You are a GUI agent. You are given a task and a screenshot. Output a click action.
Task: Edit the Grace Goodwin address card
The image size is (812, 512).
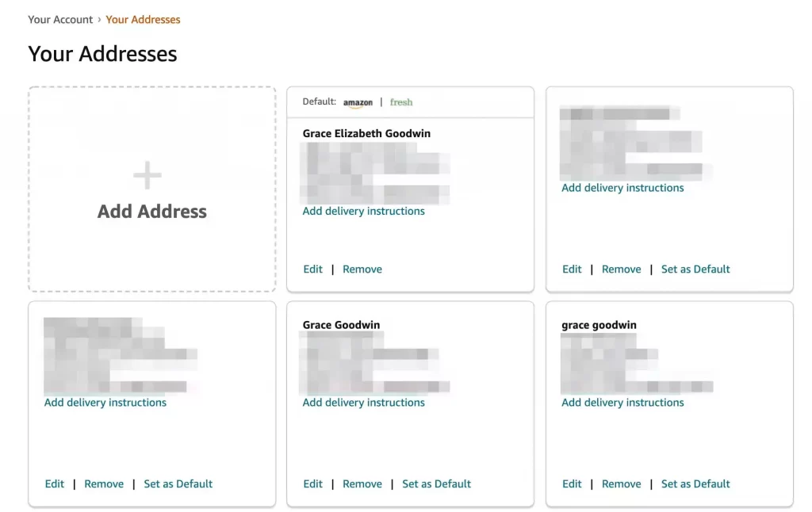pos(312,484)
